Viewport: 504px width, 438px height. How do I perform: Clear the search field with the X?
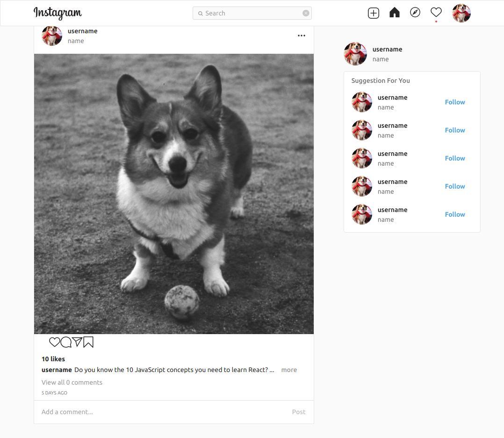(306, 13)
